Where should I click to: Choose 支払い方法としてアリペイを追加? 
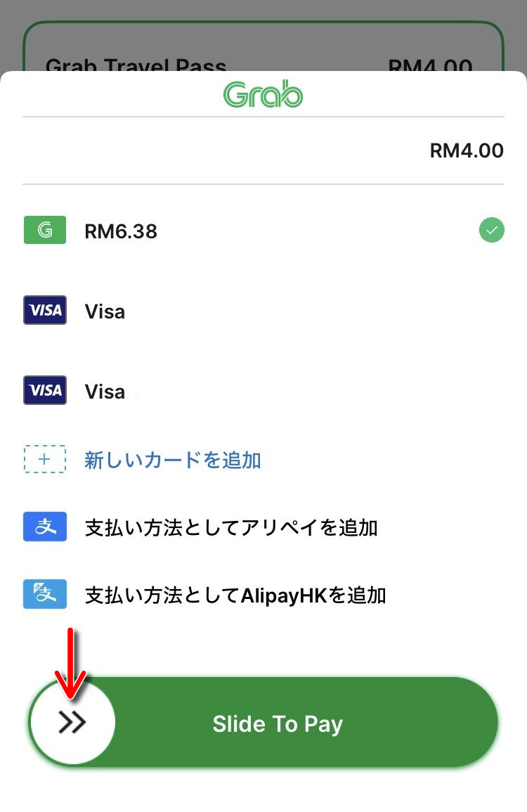(231, 528)
